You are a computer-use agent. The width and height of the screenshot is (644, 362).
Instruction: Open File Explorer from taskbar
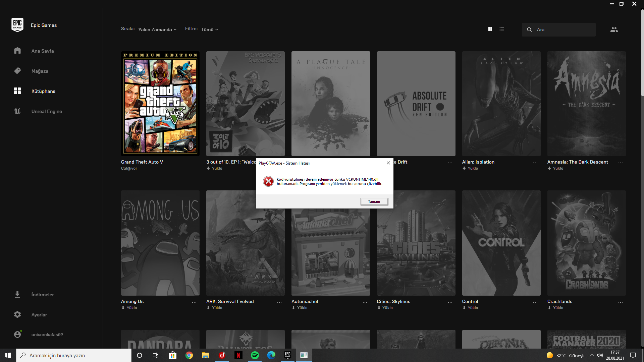coord(205,355)
